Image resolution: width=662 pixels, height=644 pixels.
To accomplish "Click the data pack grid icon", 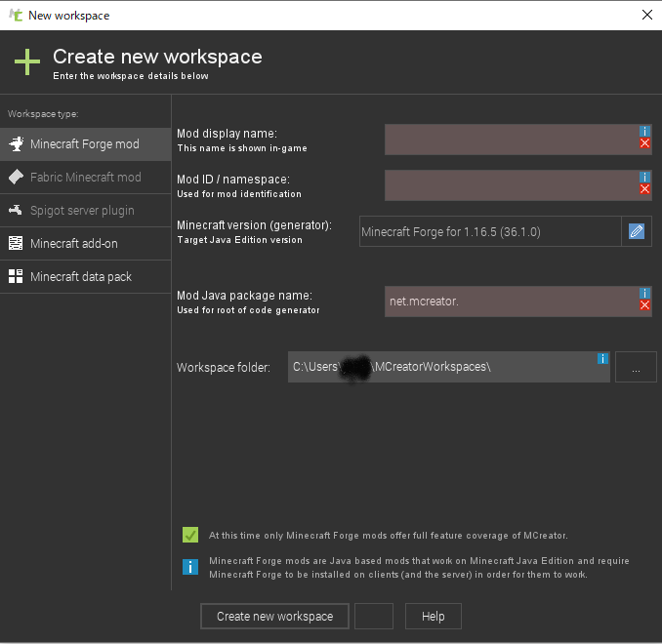I will click(x=16, y=276).
